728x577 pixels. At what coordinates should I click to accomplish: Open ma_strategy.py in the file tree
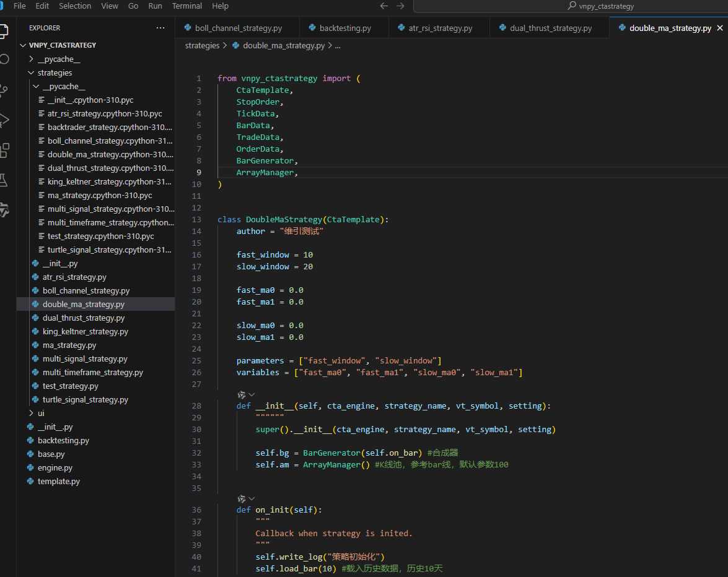point(69,345)
